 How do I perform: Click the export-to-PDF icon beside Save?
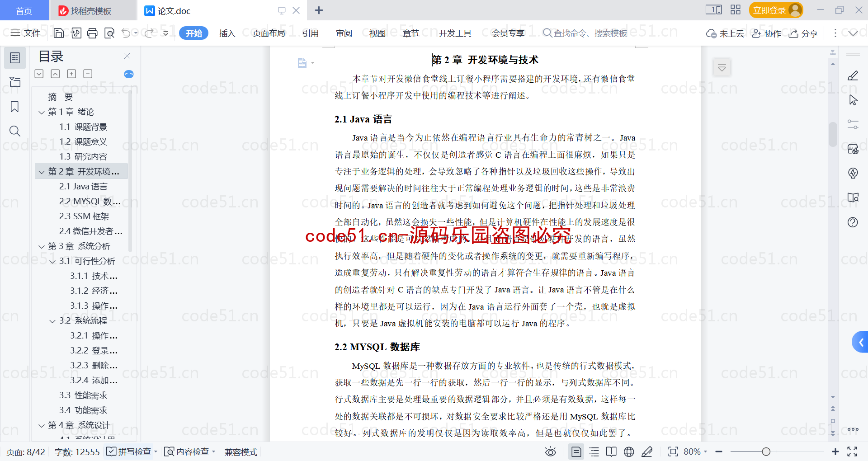(76, 33)
